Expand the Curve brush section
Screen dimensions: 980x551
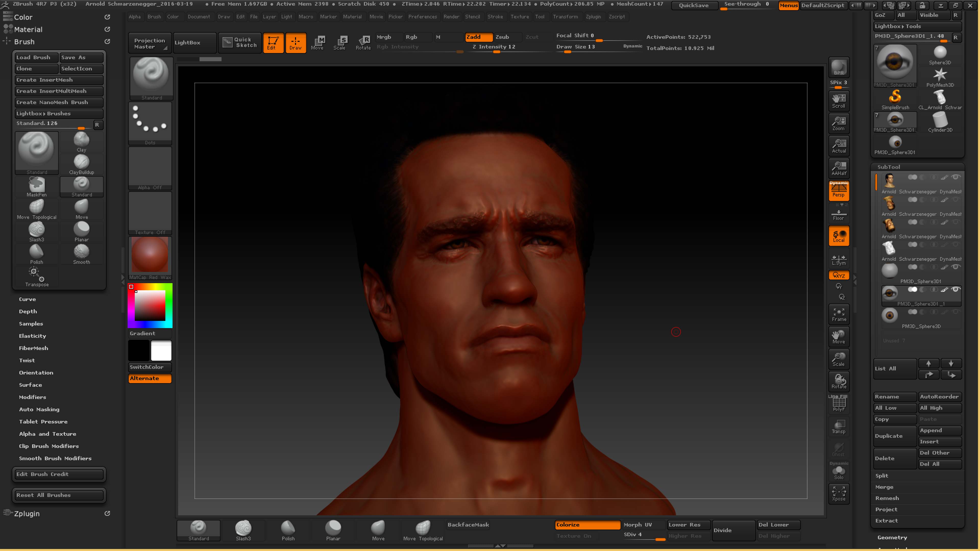27,299
